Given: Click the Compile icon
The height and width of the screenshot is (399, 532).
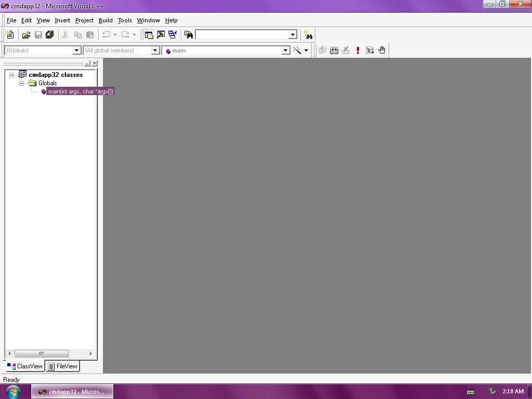Looking at the screenshot, I should pyautogui.click(x=322, y=50).
